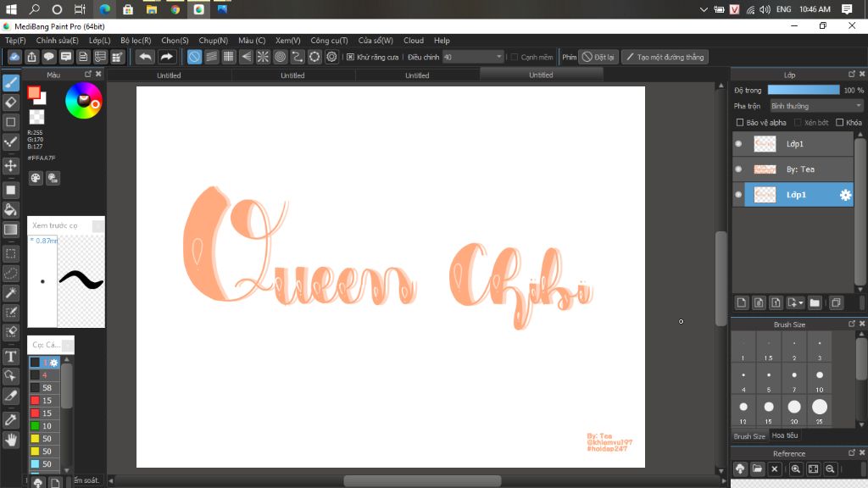868x488 pixels.
Task: Click the cloud save icon in toolbar
Action: pyautogui.click(x=14, y=57)
